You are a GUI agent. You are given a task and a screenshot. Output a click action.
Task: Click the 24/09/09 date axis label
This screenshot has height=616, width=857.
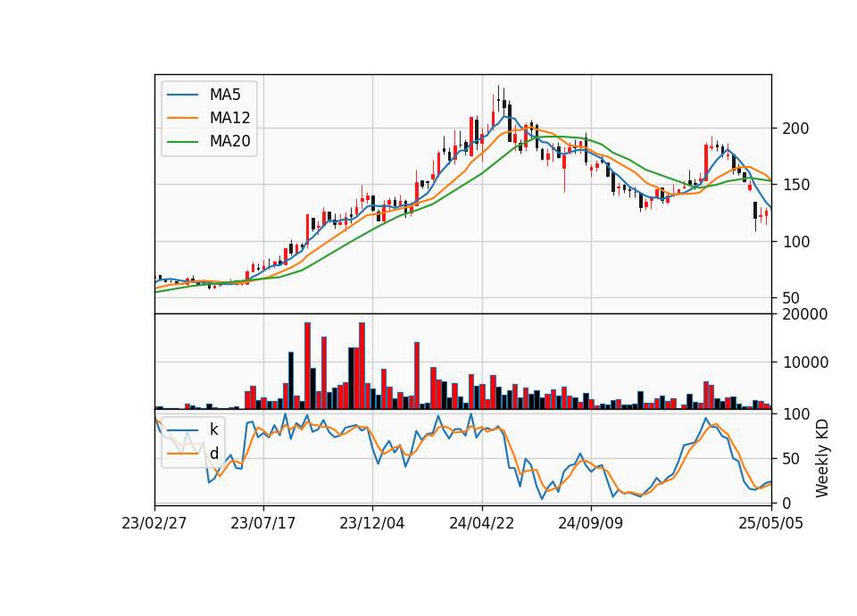[x=590, y=523]
